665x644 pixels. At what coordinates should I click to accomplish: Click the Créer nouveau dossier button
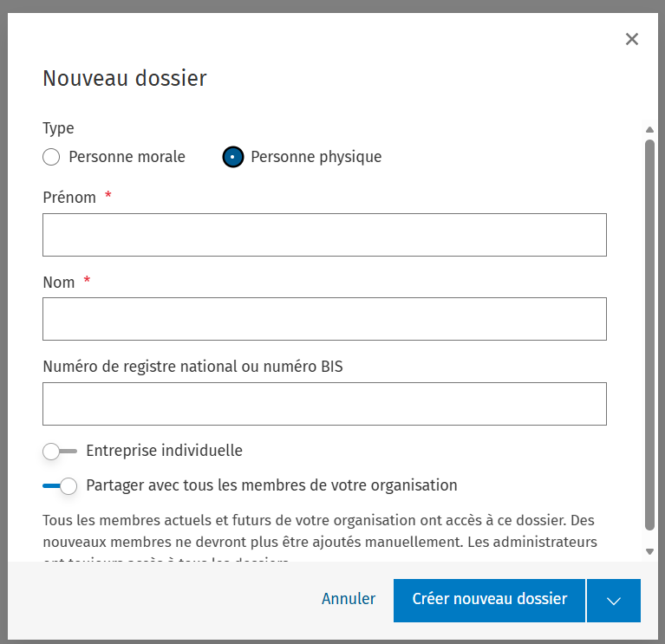[489, 601]
